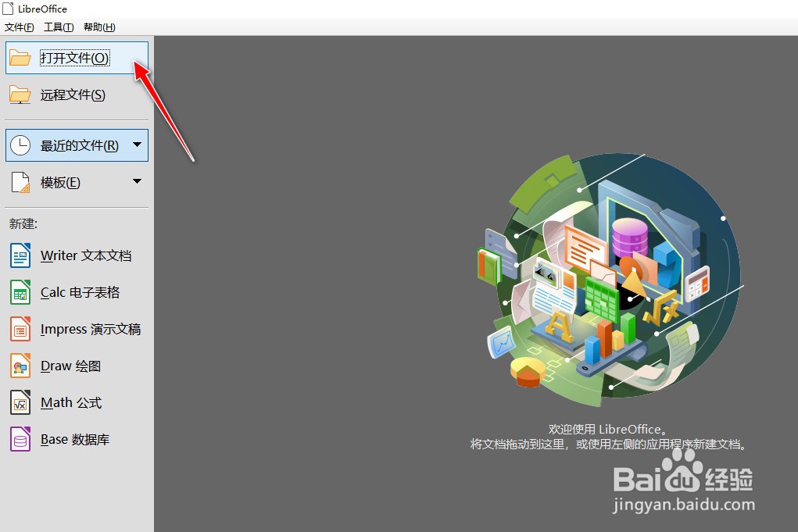The width and height of the screenshot is (798, 532).
Task: Show the 最近的文件(R) list
Action: tap(77, 145)
